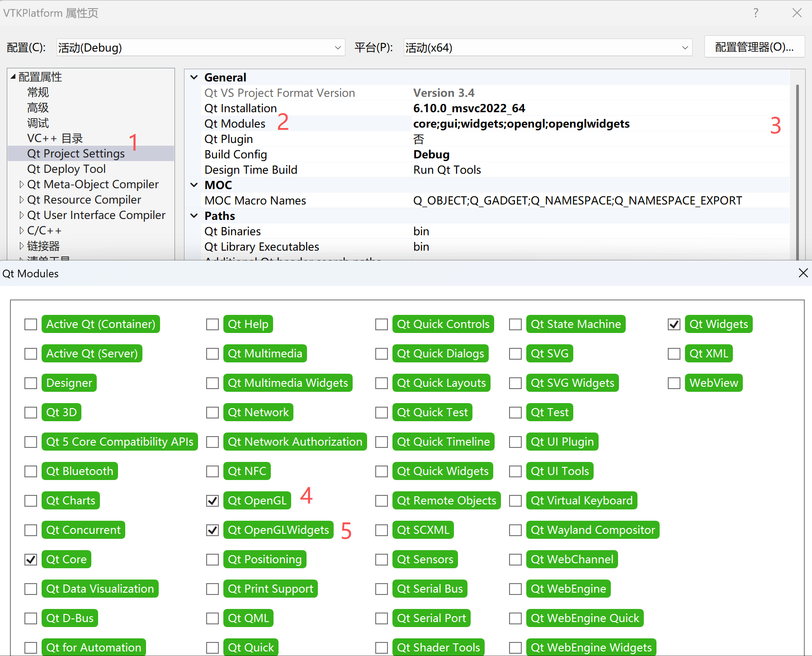Select Qt Deploy Tool in tree
Viewport: 812px width, 656px height.
[66, 169]
